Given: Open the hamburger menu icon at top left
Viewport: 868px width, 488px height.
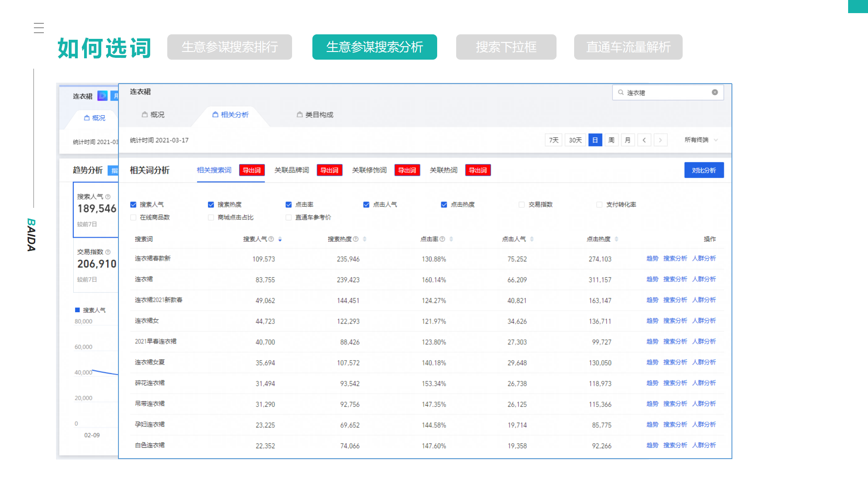Looking at the screenshot, I should pos(39,28).
